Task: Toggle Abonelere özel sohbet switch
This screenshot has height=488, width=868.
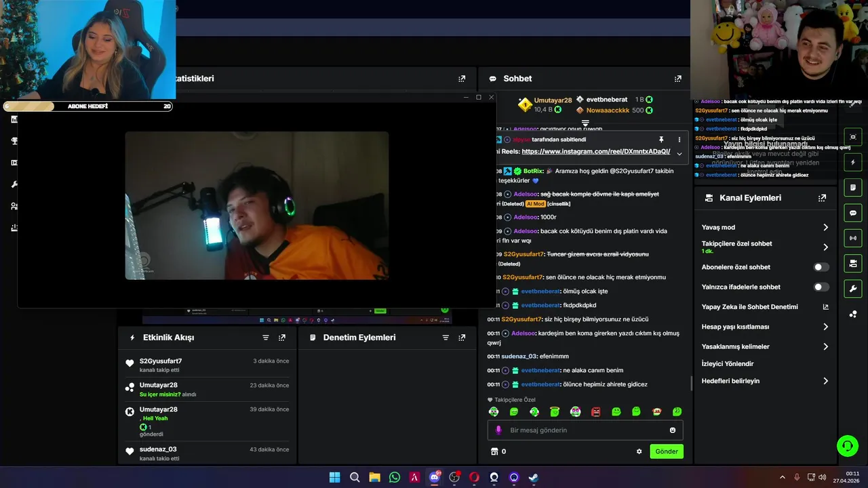Action: (821, 267)
